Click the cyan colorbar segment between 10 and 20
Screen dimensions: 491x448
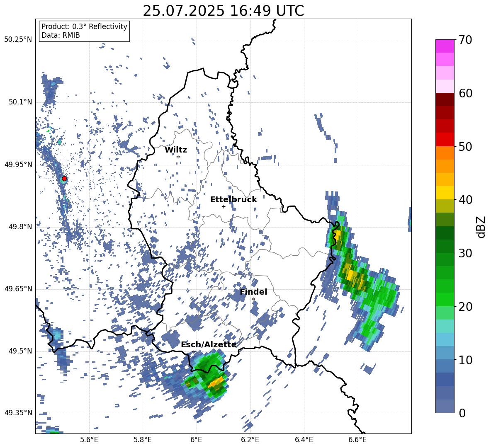coord(445,326)
